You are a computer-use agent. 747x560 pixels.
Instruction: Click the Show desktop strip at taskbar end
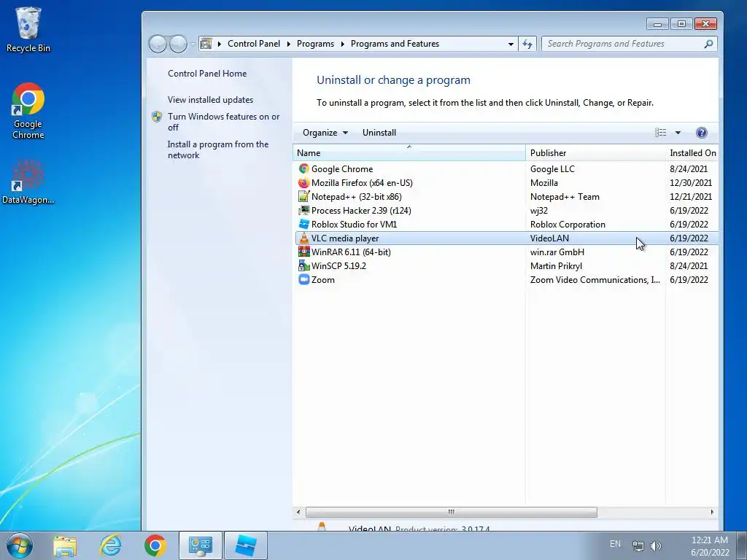point(742,545)
